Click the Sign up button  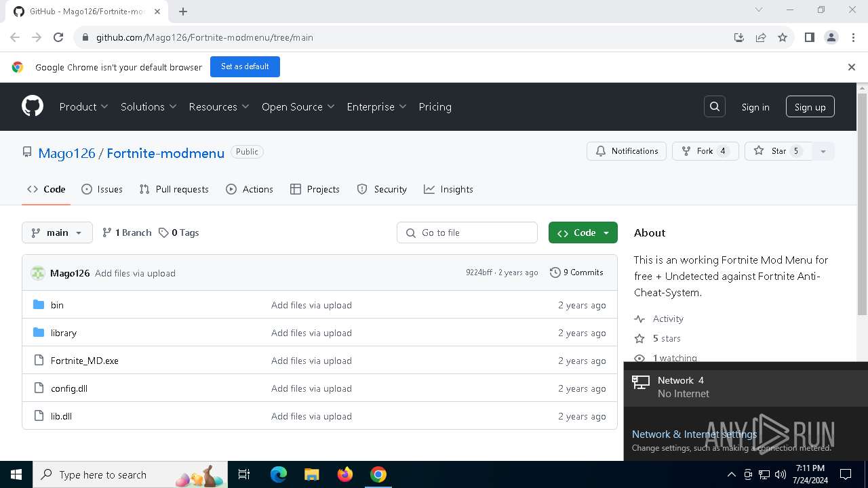[810, 107]
